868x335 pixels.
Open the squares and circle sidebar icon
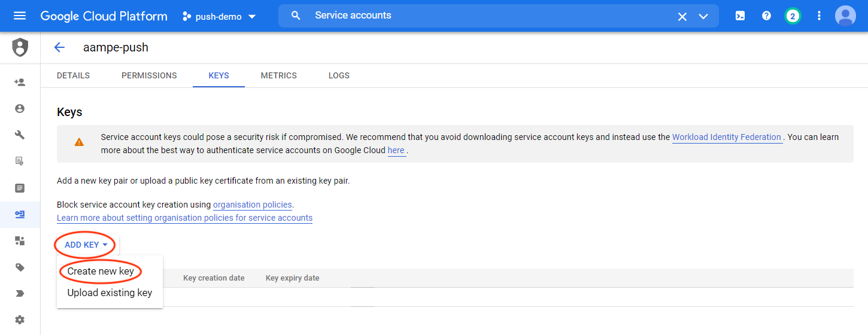pyautogui.click(x=20, y=240)
